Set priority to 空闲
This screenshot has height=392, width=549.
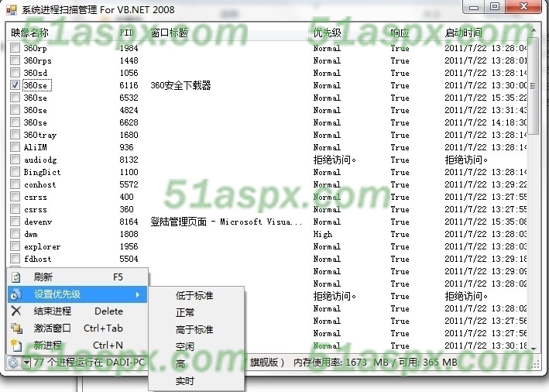click(x=196, y=347)
